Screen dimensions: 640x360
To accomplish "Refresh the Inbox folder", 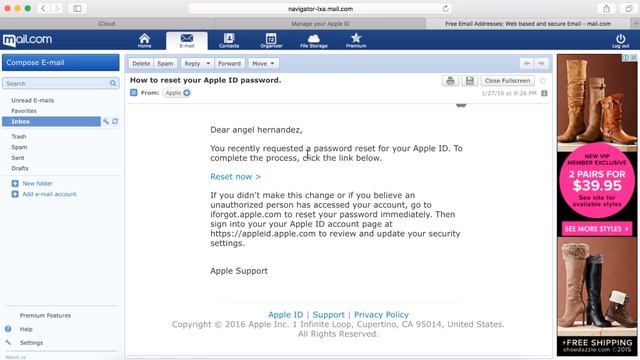I will 115,121.
